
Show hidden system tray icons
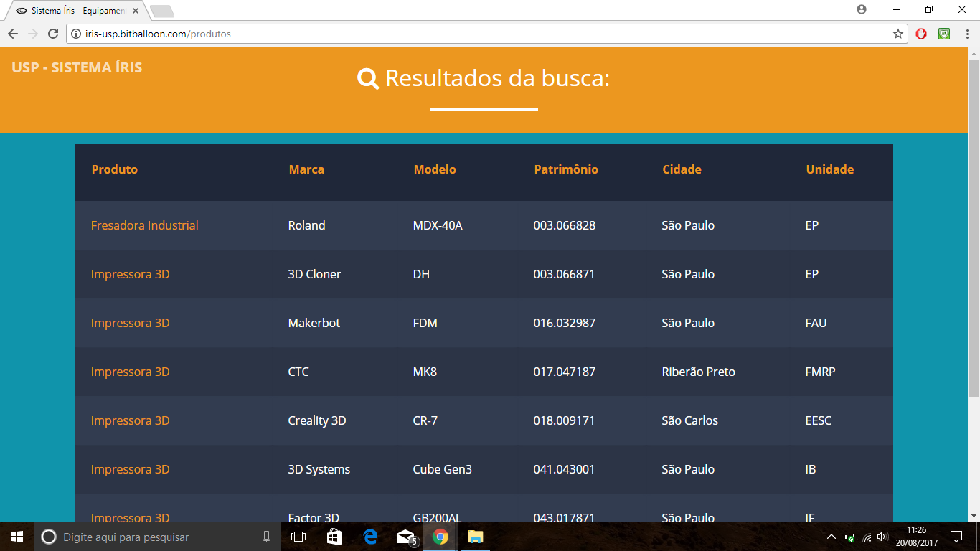pos(831,537)
